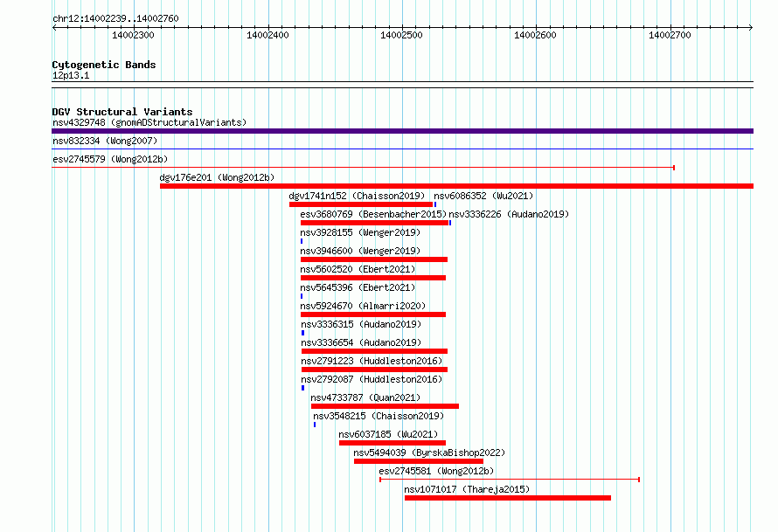This screenshot has width=778, height=532.
Task: Click ruler position 14002400
Action: click(267, 35)
